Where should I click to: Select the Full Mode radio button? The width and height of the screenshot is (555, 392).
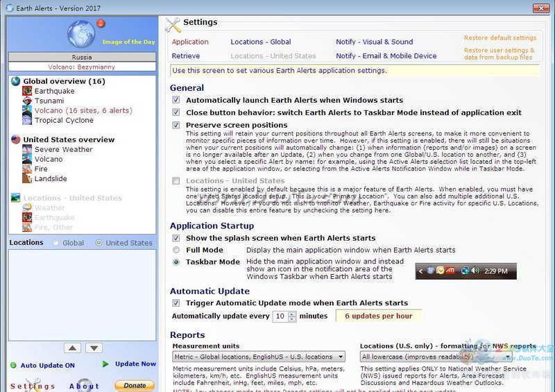click(x=176, y=250)
